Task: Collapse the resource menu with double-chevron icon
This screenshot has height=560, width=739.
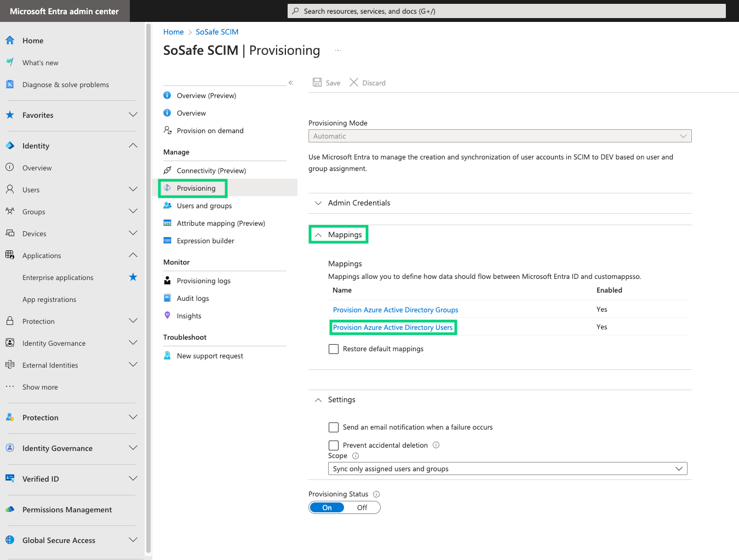Action: click(291, 83)
